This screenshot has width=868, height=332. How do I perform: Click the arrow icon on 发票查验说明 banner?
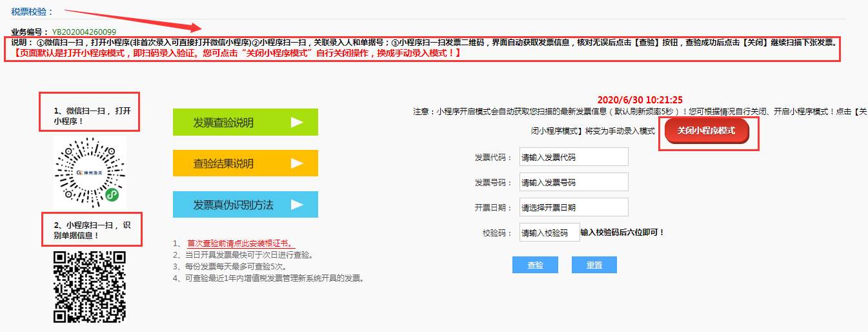point(296,122)
